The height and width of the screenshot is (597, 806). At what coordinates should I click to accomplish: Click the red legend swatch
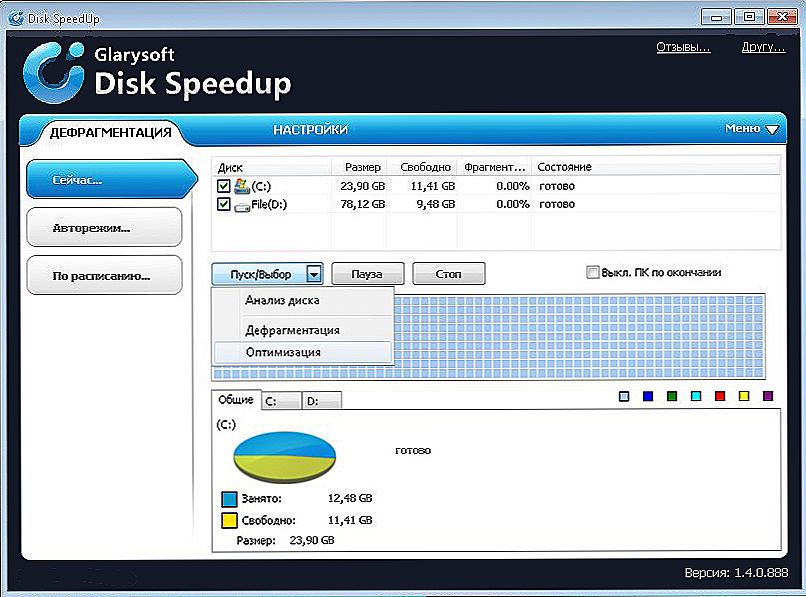pos(720,396)
